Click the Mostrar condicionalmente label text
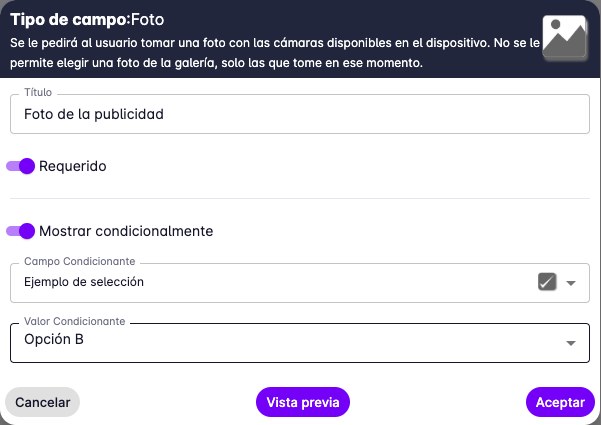The image size is (601, 425). tap(126, 231)
